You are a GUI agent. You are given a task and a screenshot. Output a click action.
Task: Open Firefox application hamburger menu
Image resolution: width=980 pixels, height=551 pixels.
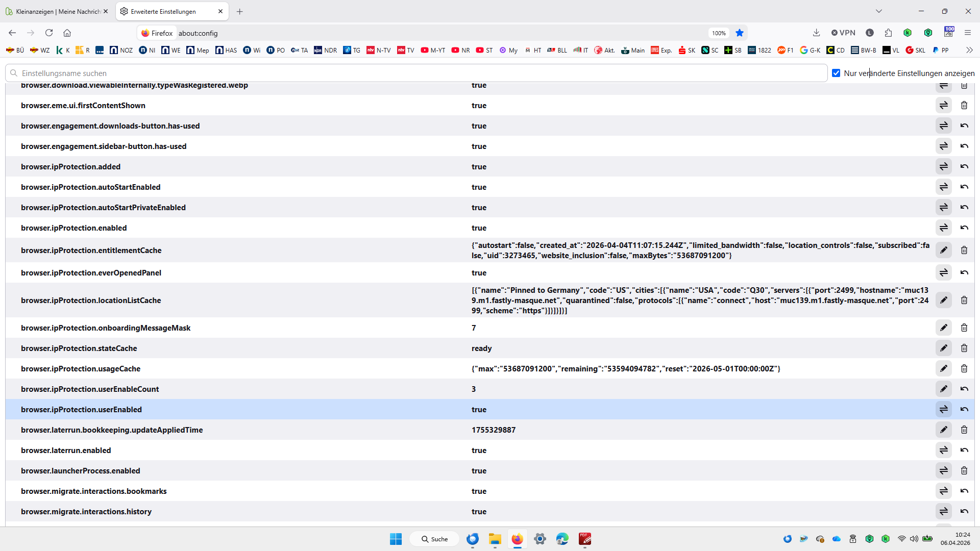coord(967,33)
